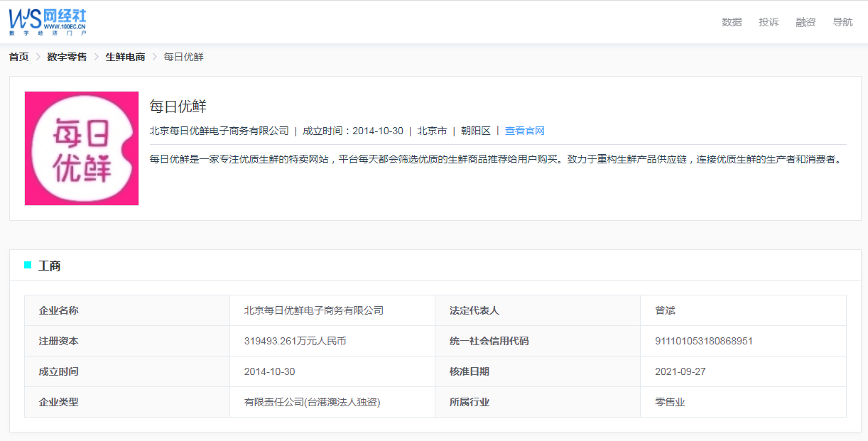868x441 pixels.
Task: Open the 查看官网 link
Action: point(524,131)
